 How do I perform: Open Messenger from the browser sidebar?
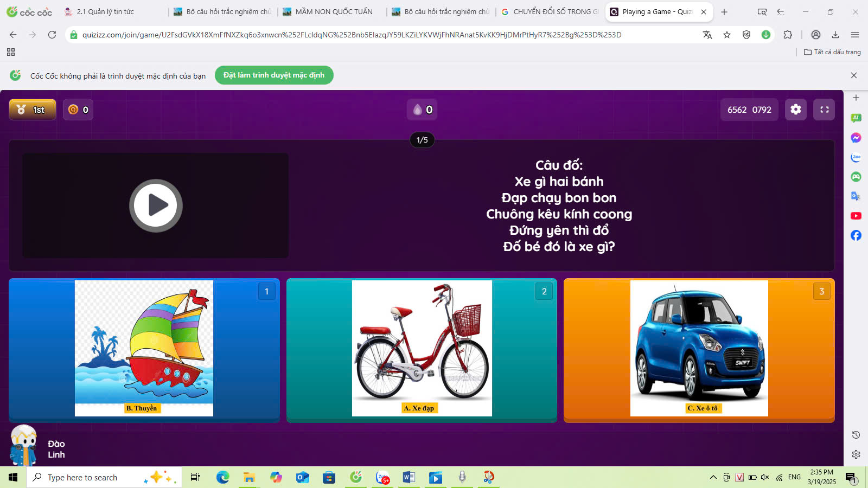point(856,138)
